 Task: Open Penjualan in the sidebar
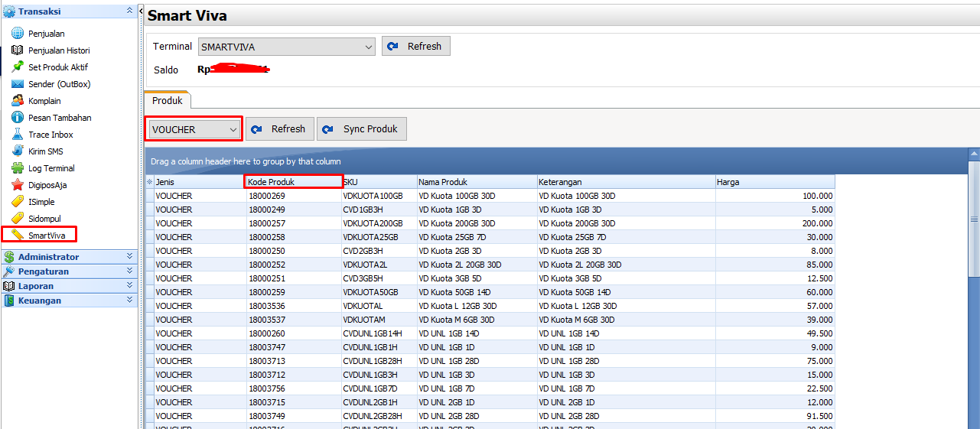47,34
